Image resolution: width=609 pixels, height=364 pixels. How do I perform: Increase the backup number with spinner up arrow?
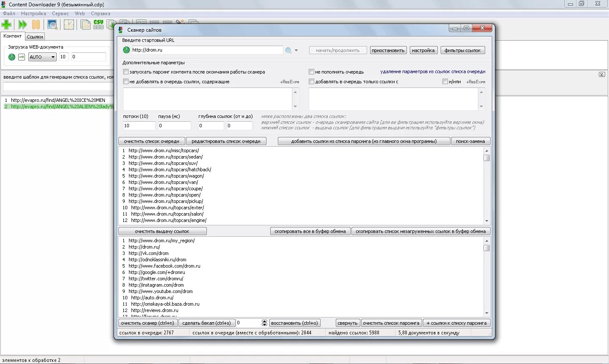[265, 321]
